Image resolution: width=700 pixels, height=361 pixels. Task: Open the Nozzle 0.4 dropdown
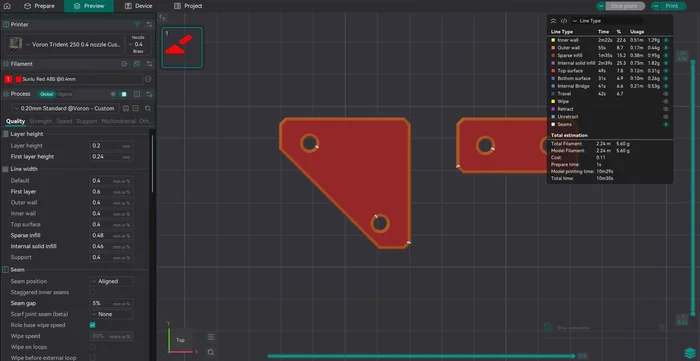point(138,45)
